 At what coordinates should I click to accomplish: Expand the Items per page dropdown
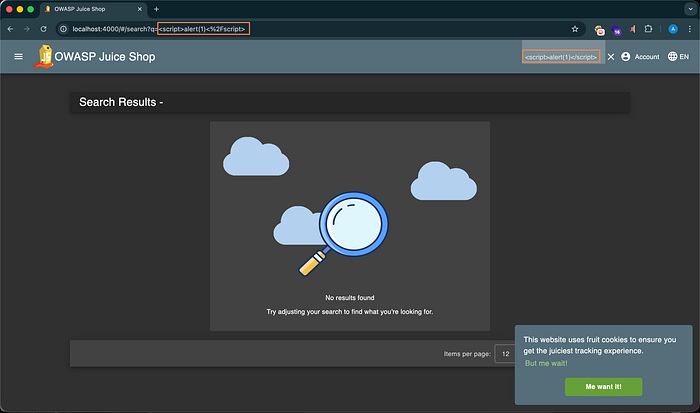point(505,354)
